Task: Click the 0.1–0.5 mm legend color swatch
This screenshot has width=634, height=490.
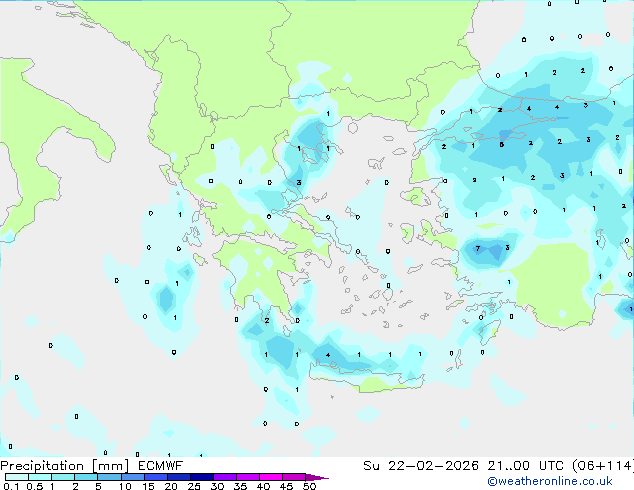Action: (17, 477)
